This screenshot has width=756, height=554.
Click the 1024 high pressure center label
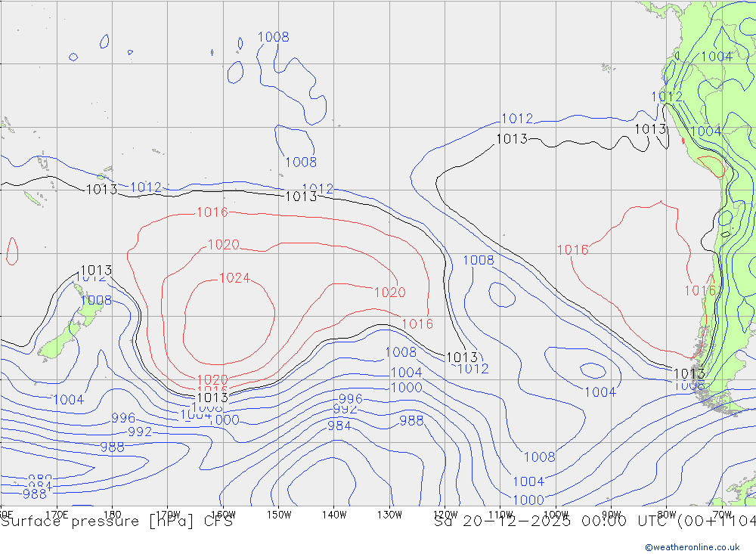[235, 277]
